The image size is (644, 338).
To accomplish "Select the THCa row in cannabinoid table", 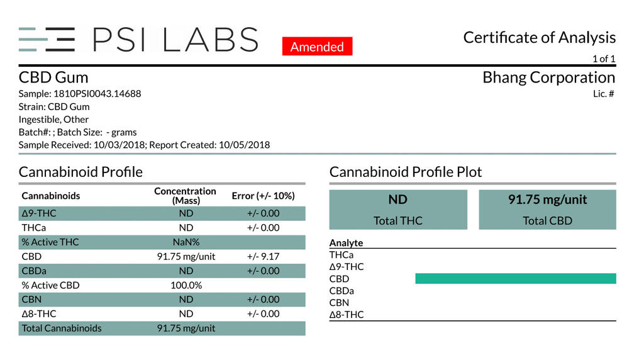I will [162, 228].
